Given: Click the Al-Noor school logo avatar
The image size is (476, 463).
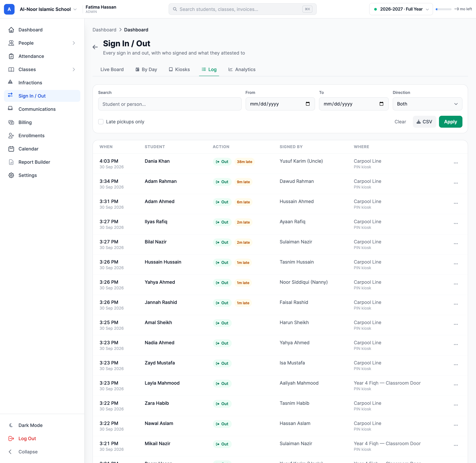Looking at the screenshot, I should click(9, 9).
